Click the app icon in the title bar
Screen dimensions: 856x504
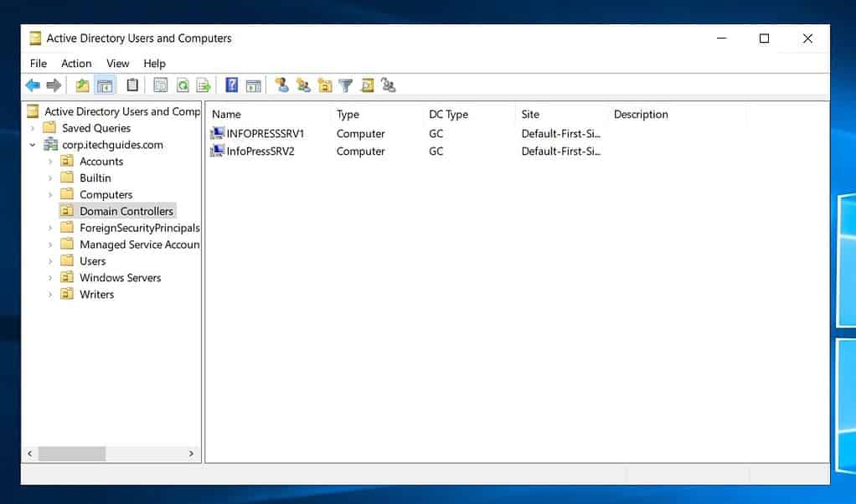point(35,39)
